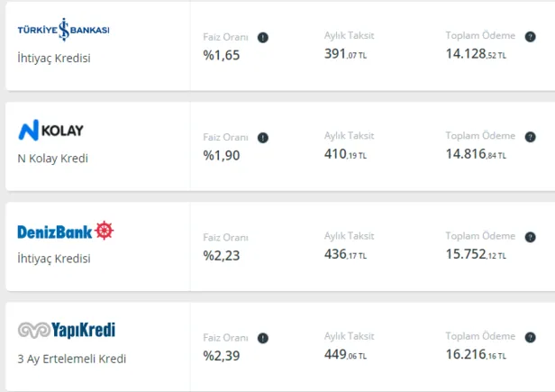This screenshot has height=392, width=555.
Task: Click the Faiz Oranı info icon for Yapı Kredi
Action: pyautogui.click(x=263, y=338)
